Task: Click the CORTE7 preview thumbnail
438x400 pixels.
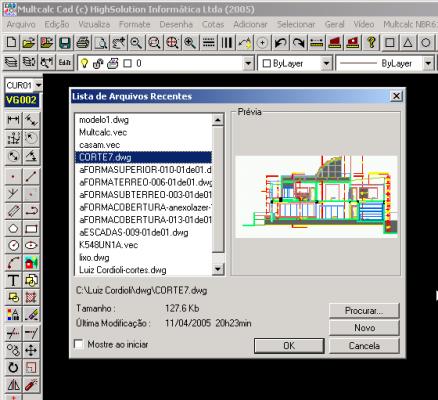Action: (316, 197)
